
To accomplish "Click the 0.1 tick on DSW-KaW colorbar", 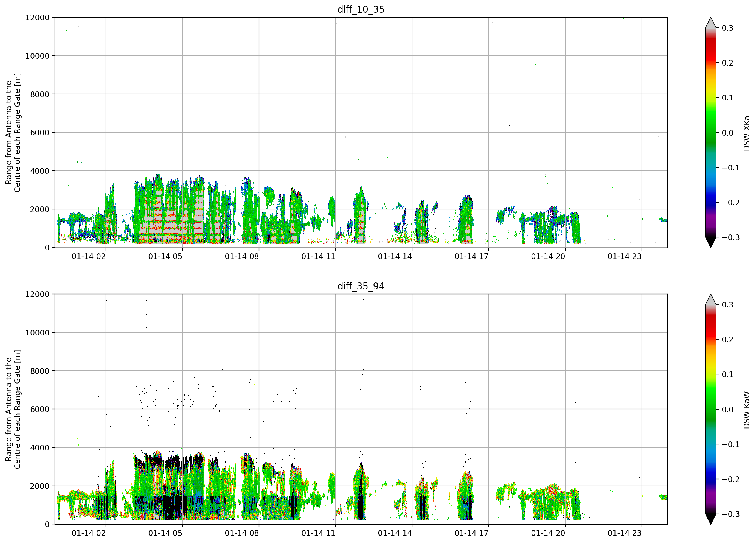I will coord(728,374).
